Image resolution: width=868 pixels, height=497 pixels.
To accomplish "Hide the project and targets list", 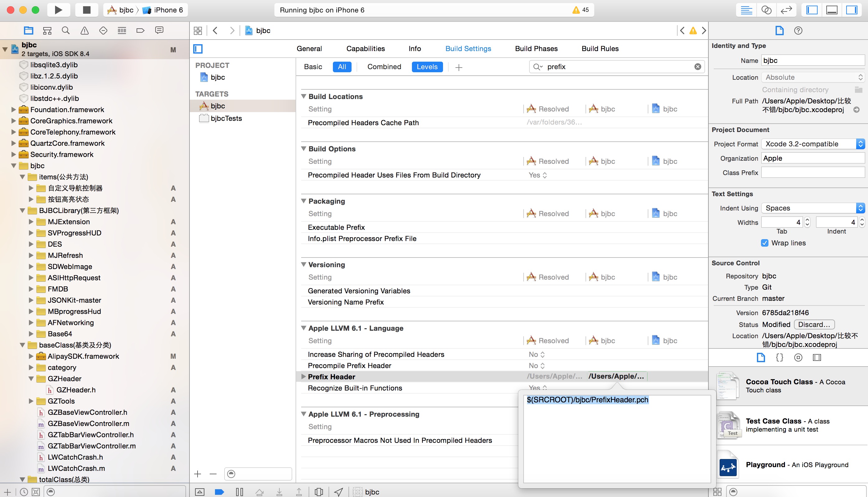I will click(x=198, y=49).
